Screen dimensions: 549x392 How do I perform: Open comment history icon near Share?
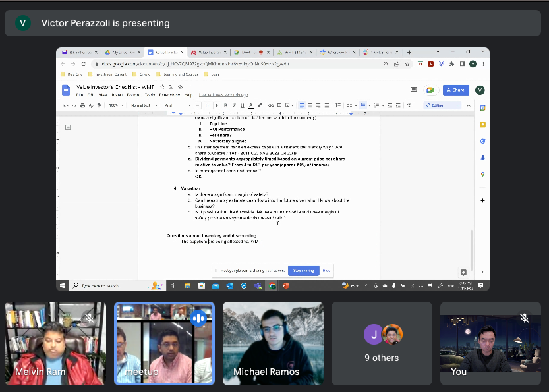[414, 90]
